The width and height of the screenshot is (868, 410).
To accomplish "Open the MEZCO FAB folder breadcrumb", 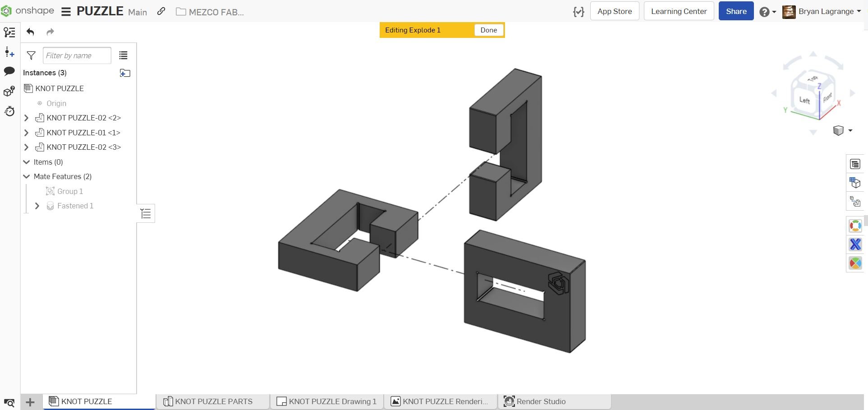I will [210, 12].
